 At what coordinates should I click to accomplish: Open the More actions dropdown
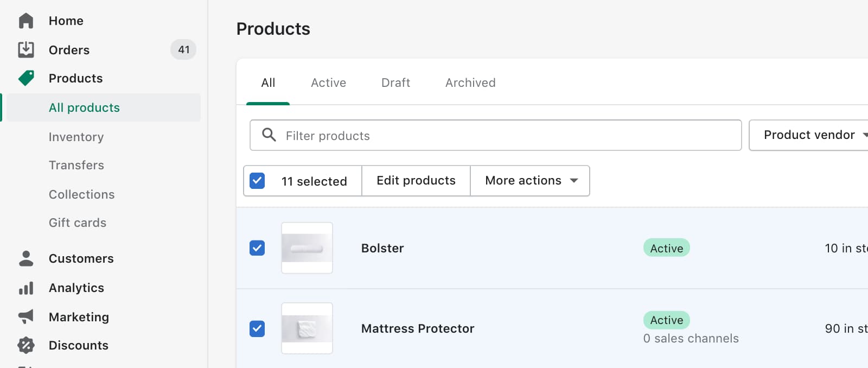coord(530,181)
